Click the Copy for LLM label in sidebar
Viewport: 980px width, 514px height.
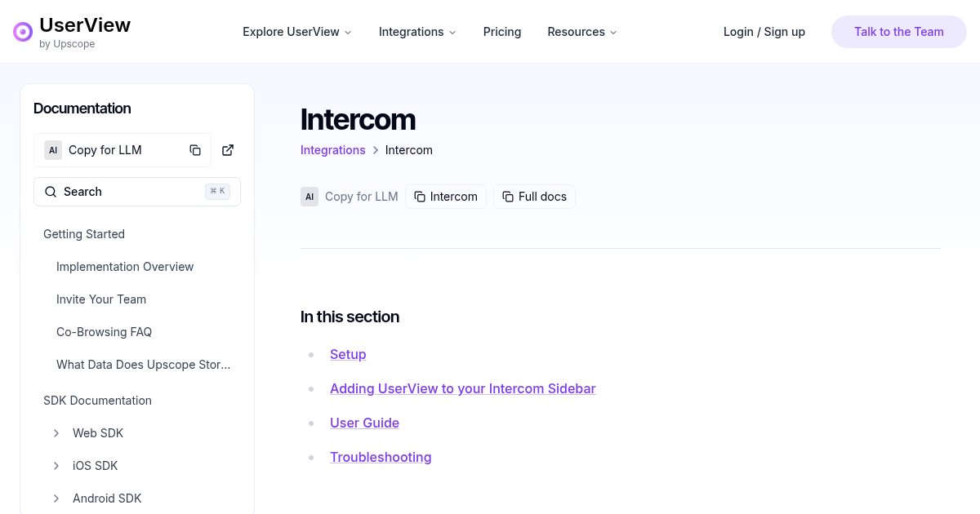click(x=105, y=150)
